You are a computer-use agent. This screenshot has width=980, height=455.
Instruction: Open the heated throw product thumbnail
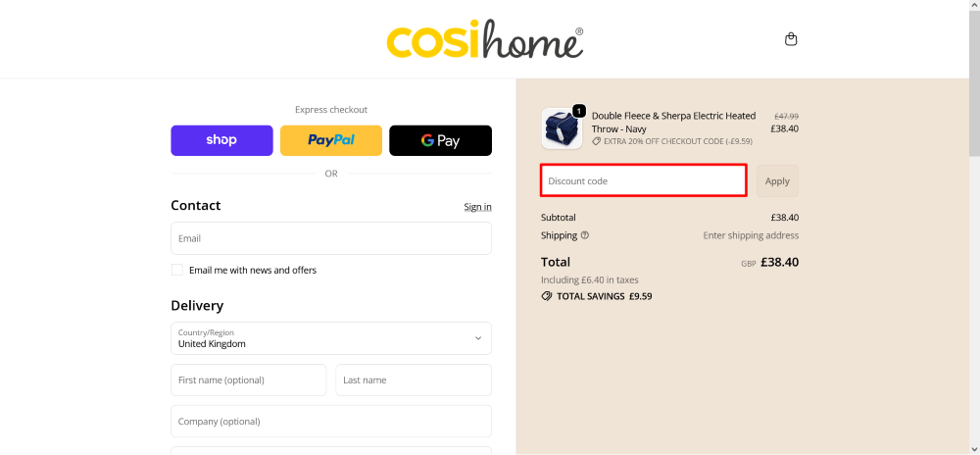click(x=562, y=128)
